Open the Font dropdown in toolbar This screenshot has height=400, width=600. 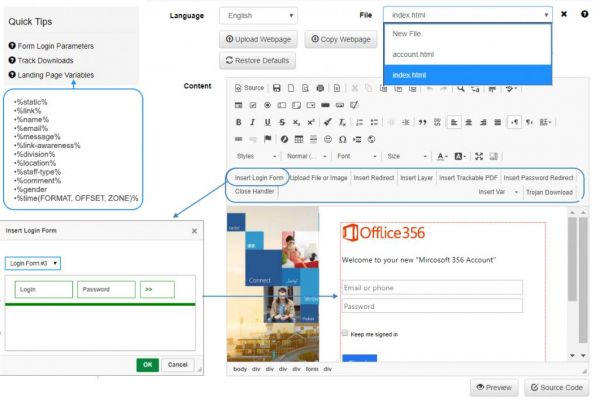tap(356, 156)
